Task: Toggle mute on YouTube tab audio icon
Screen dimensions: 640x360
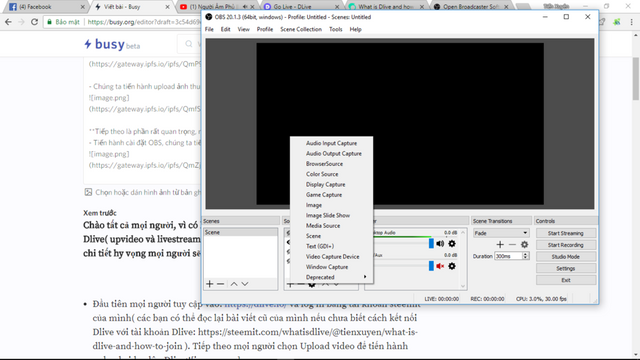Action: click(x=245, y=7)
